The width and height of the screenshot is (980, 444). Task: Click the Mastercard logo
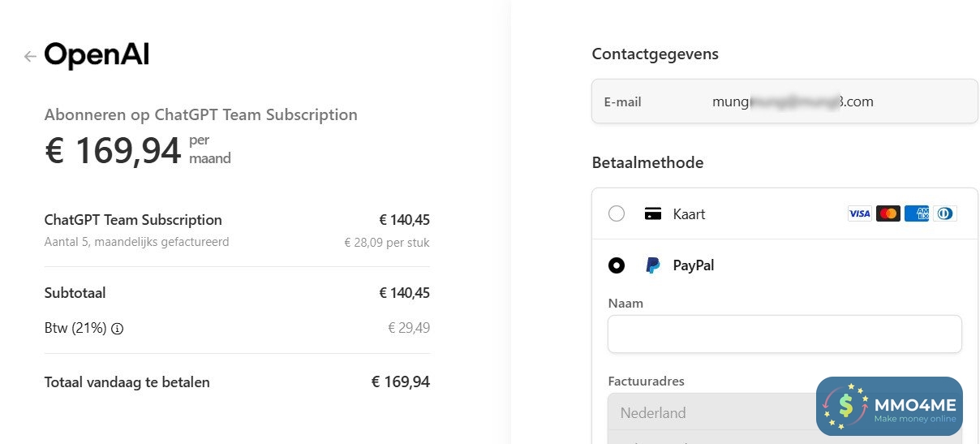tap(888, 213)
